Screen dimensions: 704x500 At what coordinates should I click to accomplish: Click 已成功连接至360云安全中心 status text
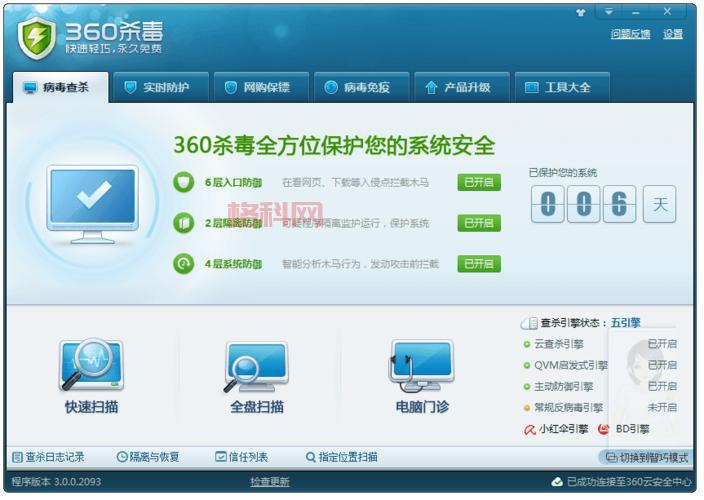(x=629, y=482)
